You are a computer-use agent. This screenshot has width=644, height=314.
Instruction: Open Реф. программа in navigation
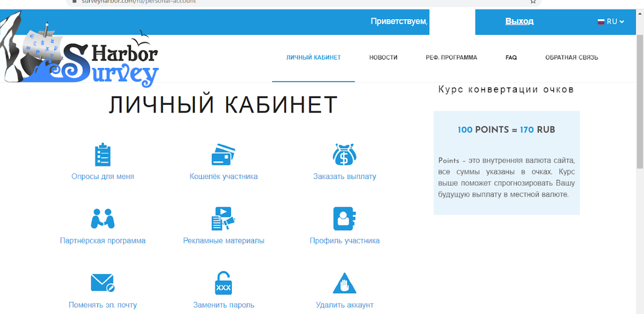tap(451, 57)
